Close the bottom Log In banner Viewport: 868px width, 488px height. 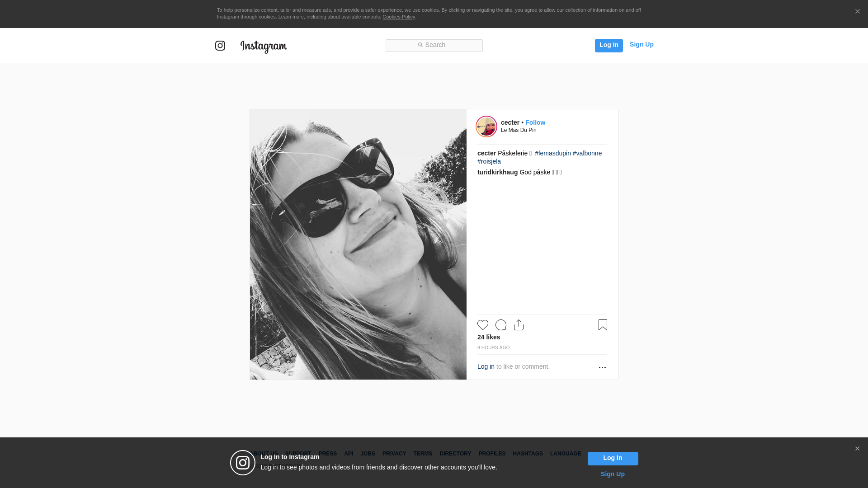[x=857, y=449]
